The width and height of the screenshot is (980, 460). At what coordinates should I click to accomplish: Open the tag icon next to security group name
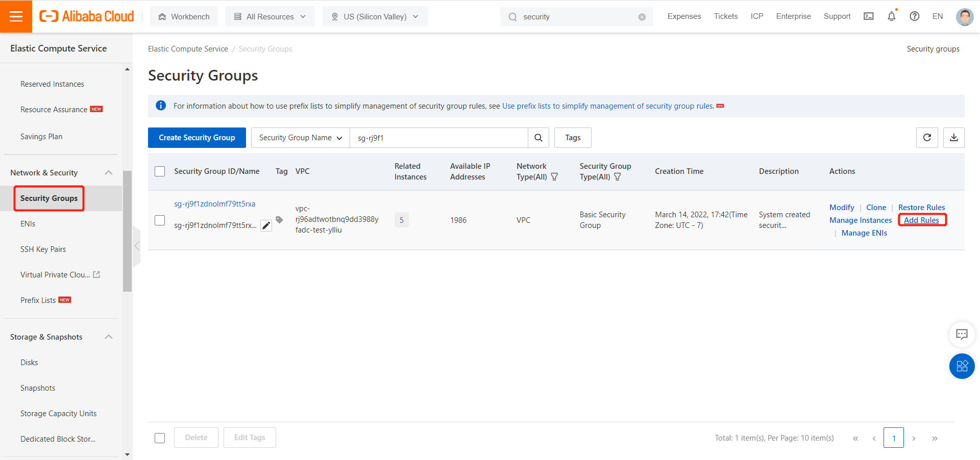279,220
